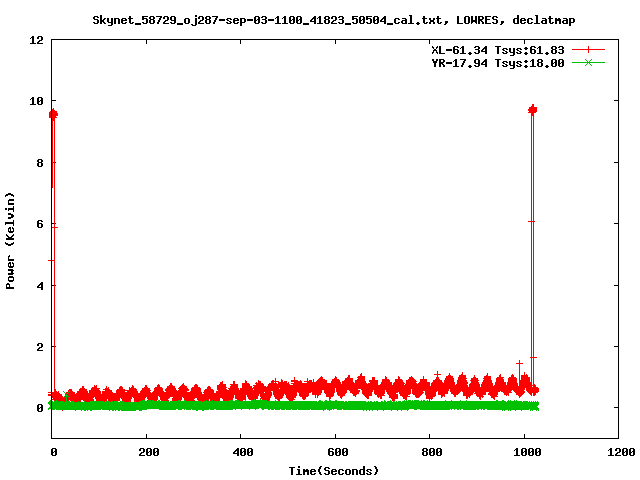Click the isolated red marker near 6 Kelvin at 1000 seconds

tap(531, 221)
